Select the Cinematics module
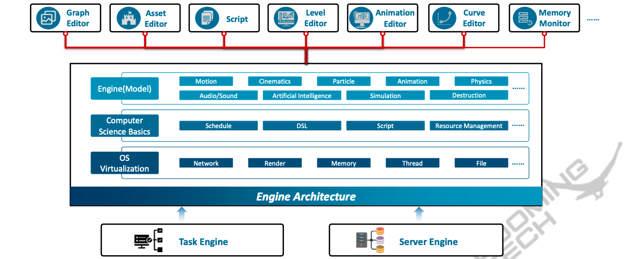 (275, 82)
